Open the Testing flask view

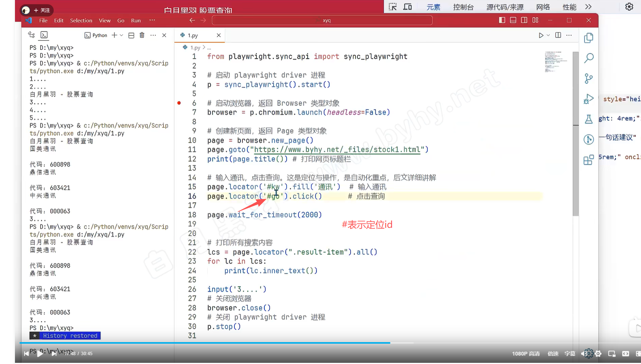(588, 119)
